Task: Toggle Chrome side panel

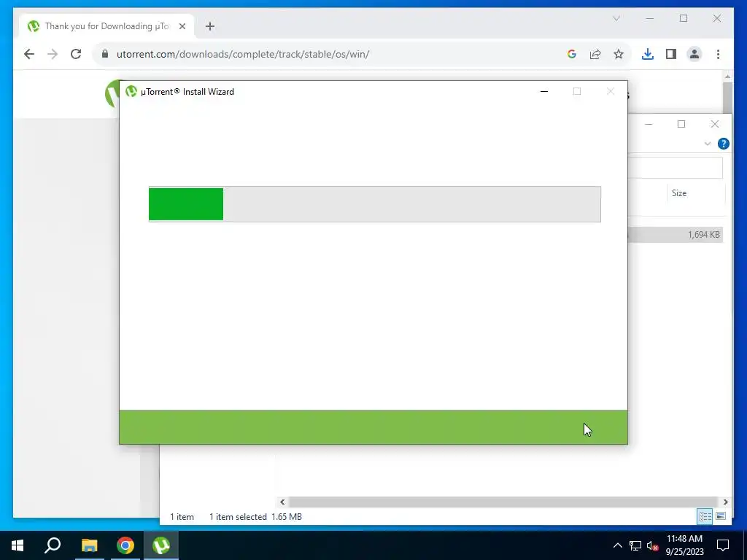Action: click(671, 54)
